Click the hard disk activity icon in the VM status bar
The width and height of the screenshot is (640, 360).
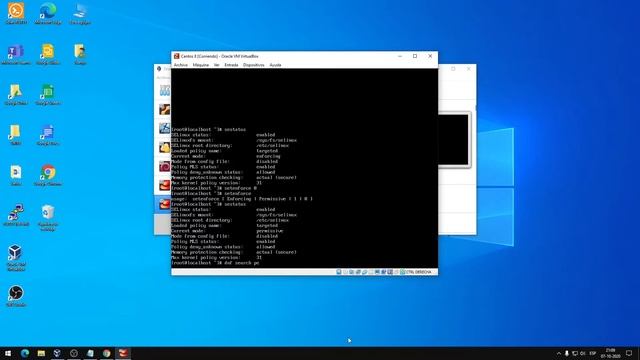point(339,272)
